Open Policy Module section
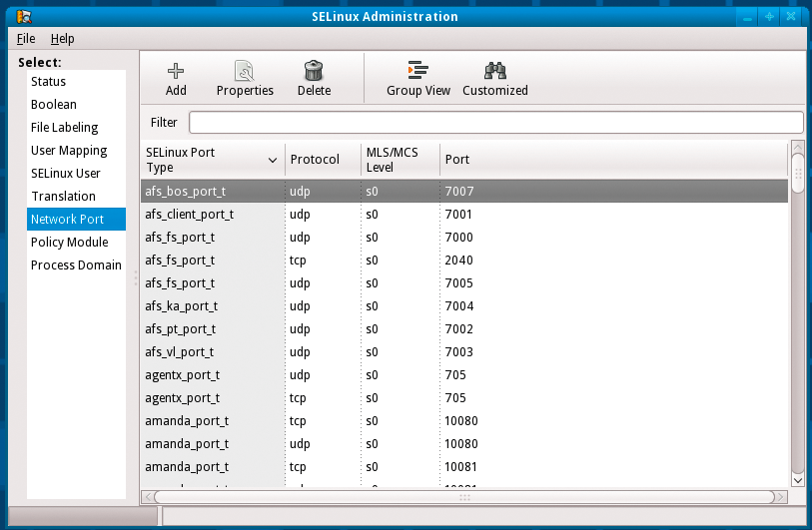The height and width of the screenshot is (530, 812). pyautogui.click(x=76, y=242)
